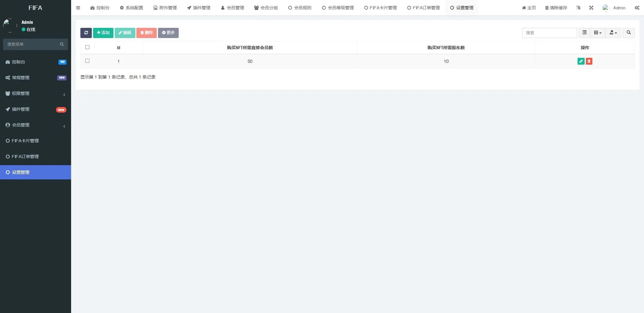Switch to the 附件管理 top tab
The image size is (644, 313).
click(x=165, y=8)
